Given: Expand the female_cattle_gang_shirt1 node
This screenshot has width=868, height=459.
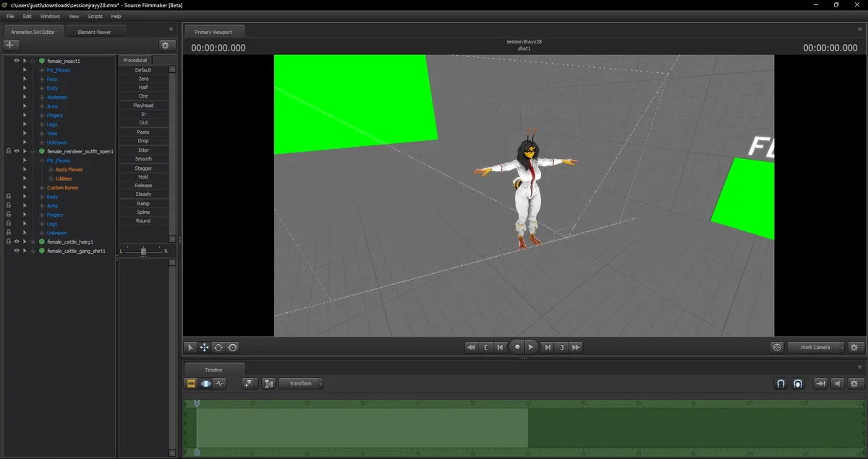Looking at the screenshot, I should (x=33, y=251).
